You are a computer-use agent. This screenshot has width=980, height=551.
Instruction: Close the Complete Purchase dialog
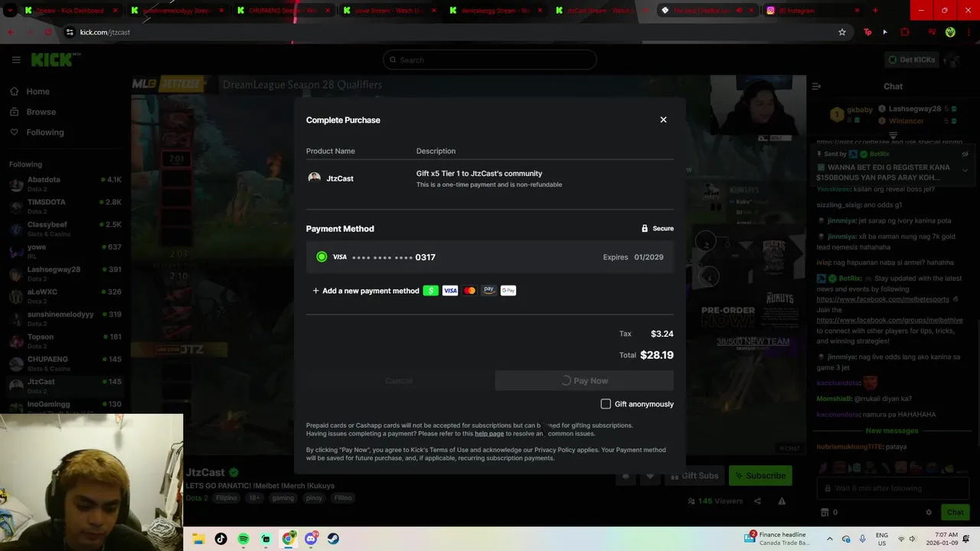(663, 119)
